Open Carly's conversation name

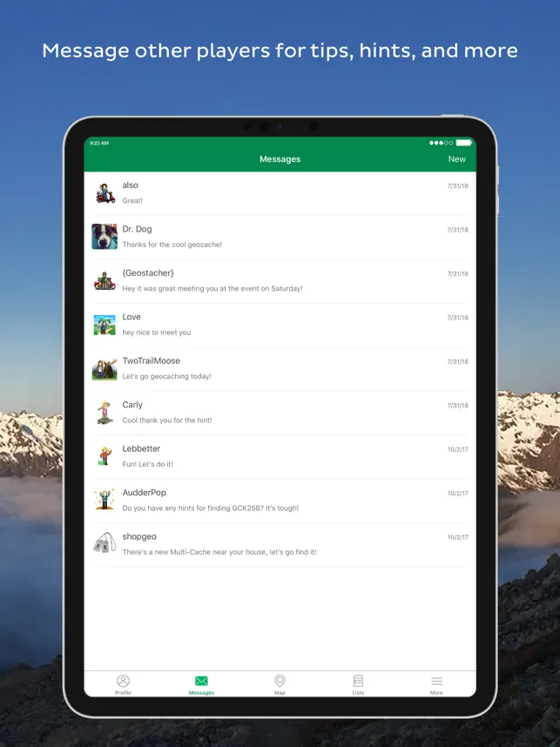click(132, 405)
